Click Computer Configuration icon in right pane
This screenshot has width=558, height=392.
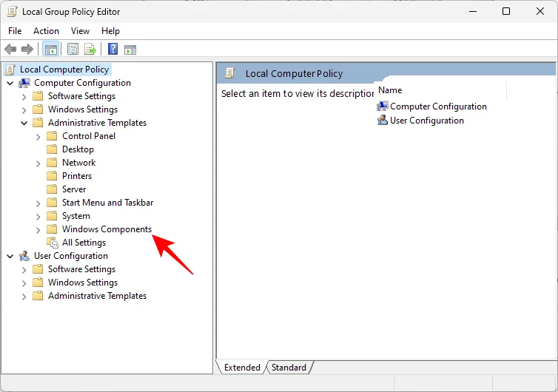[x=383, y=106]
